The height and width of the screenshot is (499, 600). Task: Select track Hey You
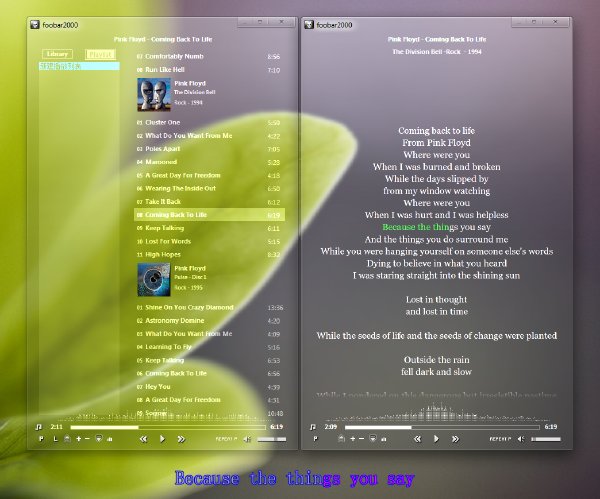pos(209,387)
